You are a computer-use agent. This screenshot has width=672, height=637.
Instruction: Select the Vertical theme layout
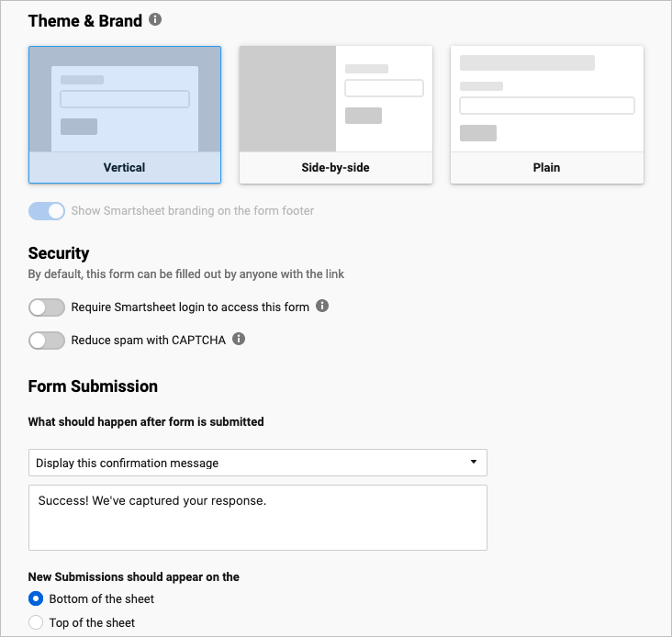[x=125, y=99]
